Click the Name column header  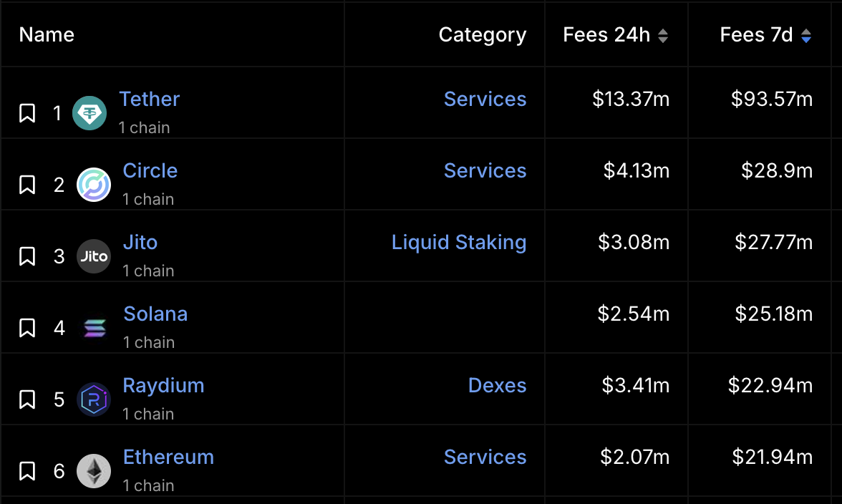click(46, 34)
